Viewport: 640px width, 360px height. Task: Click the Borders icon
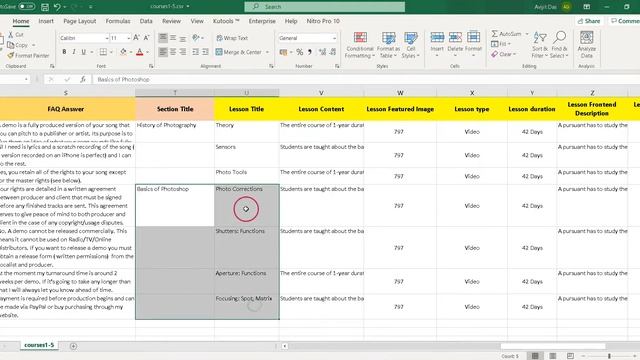click(x=103, y=52)
